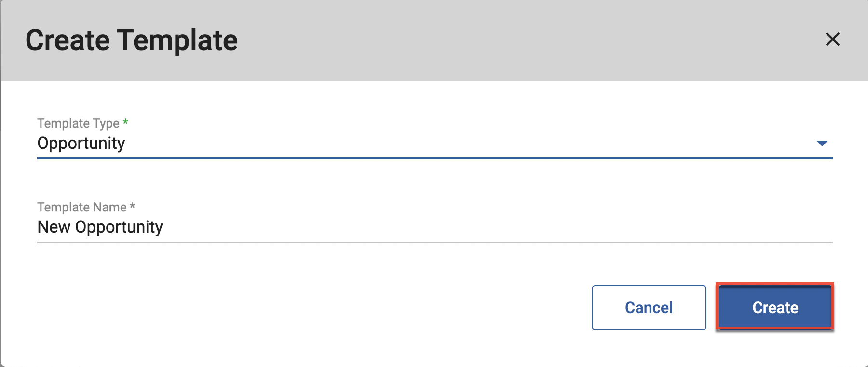This screenshot has width=868, height=367.
Task: Click the empty area of the name field
Action: [x=497, y=227]
